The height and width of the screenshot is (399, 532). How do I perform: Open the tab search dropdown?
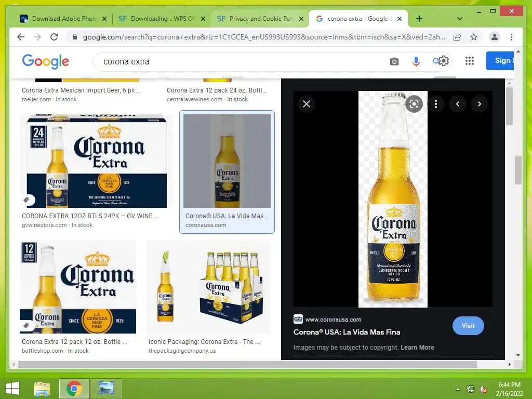[x=459, y=19]
